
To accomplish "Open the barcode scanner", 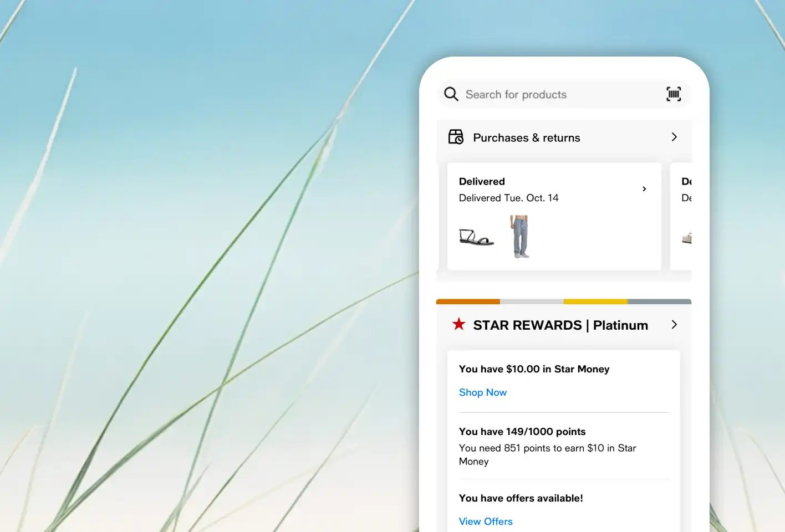I will pos(674,94).
